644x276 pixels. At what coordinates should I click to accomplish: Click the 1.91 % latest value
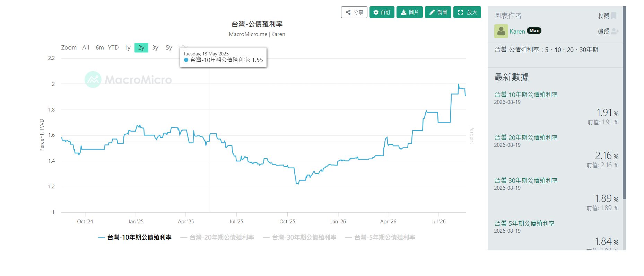(x=607, y=113)
